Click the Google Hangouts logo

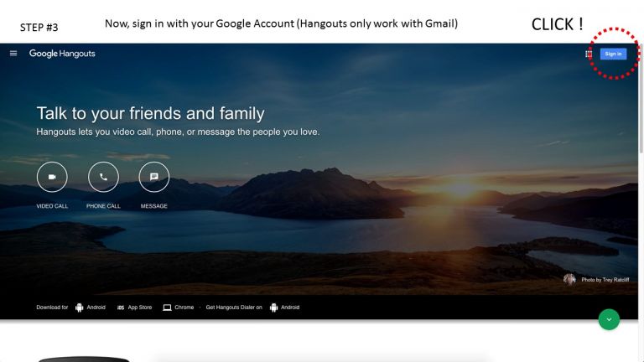[62, 54]
